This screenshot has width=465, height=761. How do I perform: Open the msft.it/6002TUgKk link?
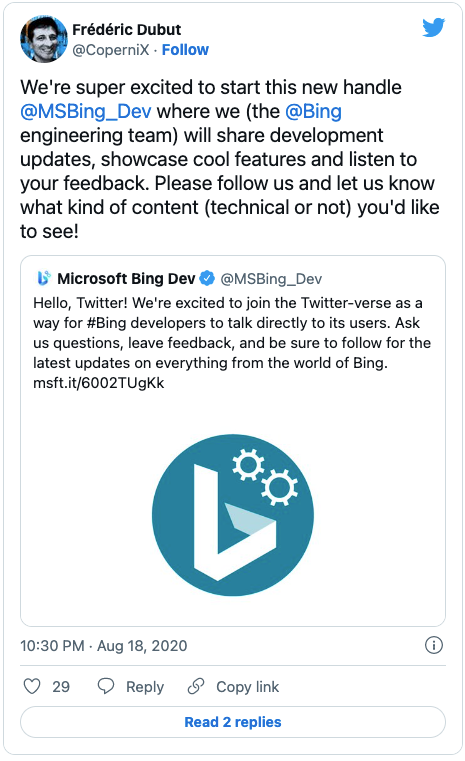coord(99,383)
